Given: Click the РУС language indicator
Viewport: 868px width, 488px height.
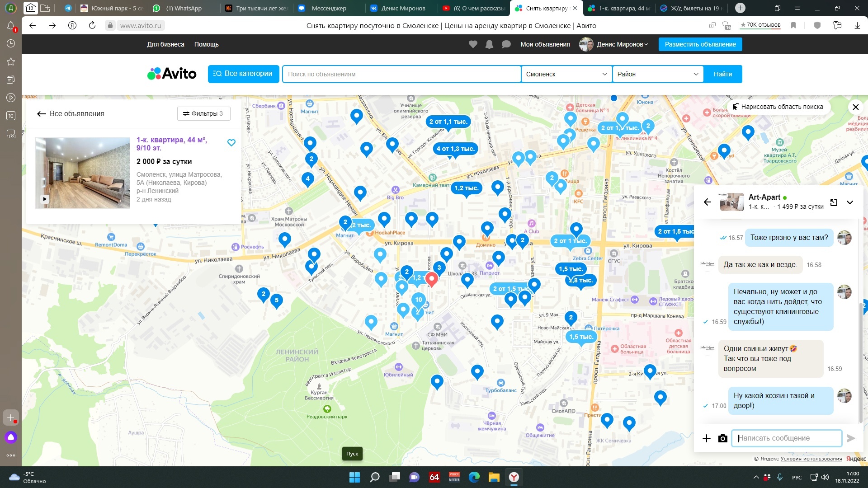Looking at the screenshot, I should point(797,478).
